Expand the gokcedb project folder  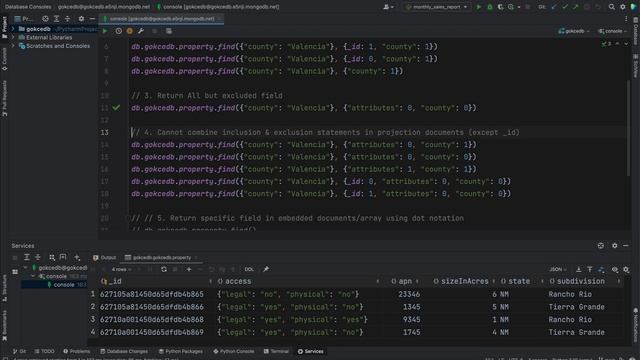pyautogui.click(x=13, y=29)
